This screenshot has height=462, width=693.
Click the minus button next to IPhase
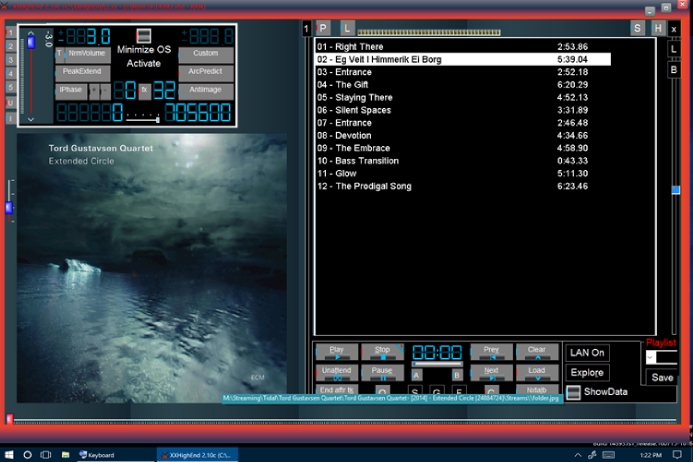click(105, 91)
